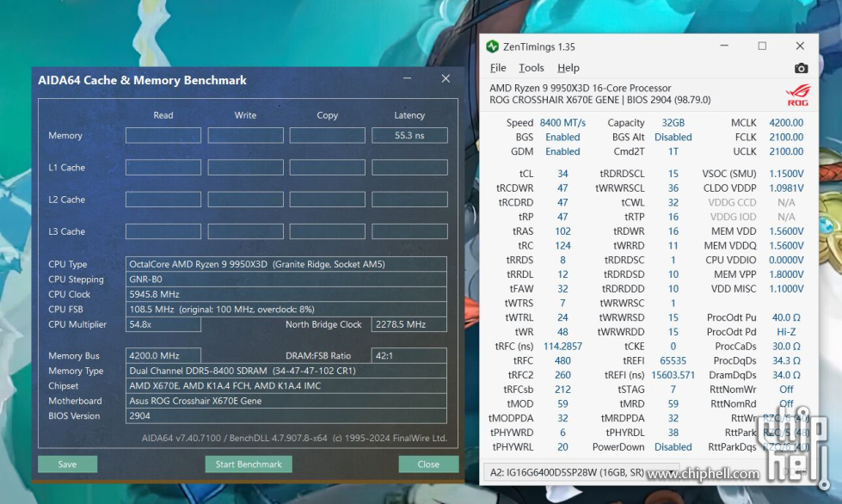The height and width of the screenshot is (504, 842).
Task: Click the Memory Copy result field
Action: (x=327, y=135)
